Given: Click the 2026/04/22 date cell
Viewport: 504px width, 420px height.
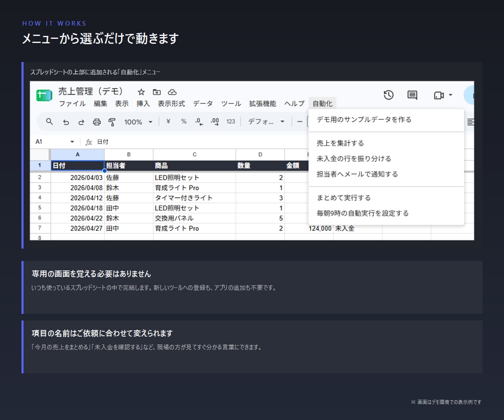Looking at the screenshot, I should [78, 218].
